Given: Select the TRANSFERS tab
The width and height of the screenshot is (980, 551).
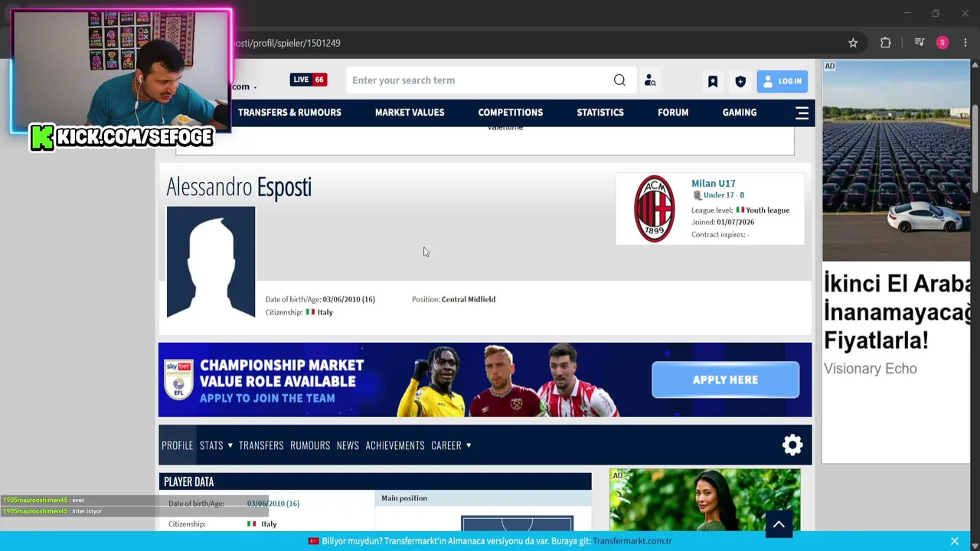Looking at the screenshot, I should [261, 445].
